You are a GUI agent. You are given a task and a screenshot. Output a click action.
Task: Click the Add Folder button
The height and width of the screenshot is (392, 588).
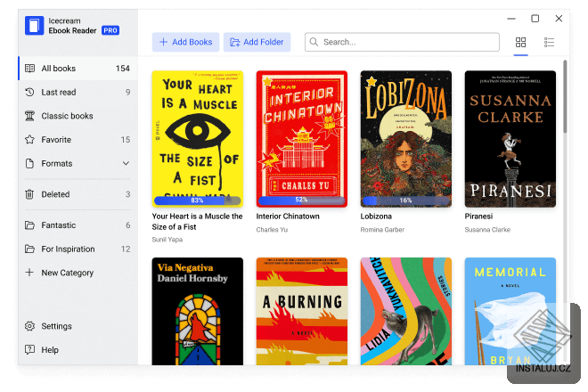coord(257,42)
